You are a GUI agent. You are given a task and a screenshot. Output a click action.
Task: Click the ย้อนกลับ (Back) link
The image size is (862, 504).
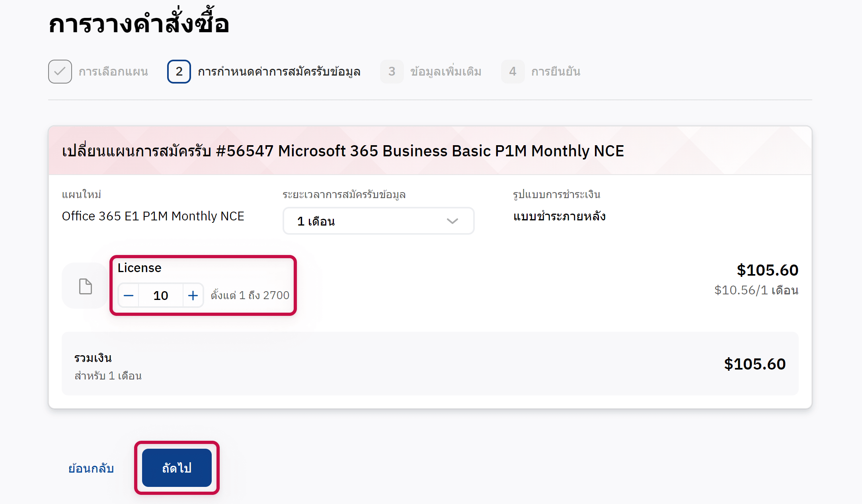tap(91, 468)
